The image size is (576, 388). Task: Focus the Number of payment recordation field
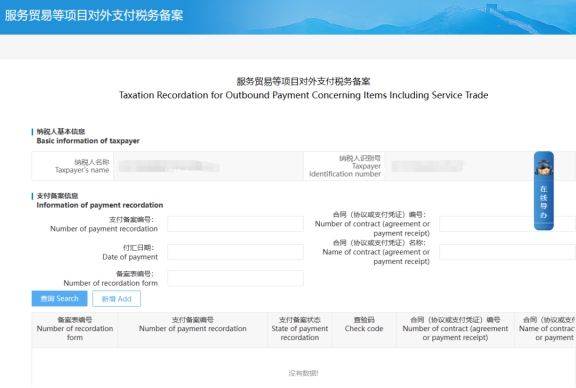tap(235, 224)
